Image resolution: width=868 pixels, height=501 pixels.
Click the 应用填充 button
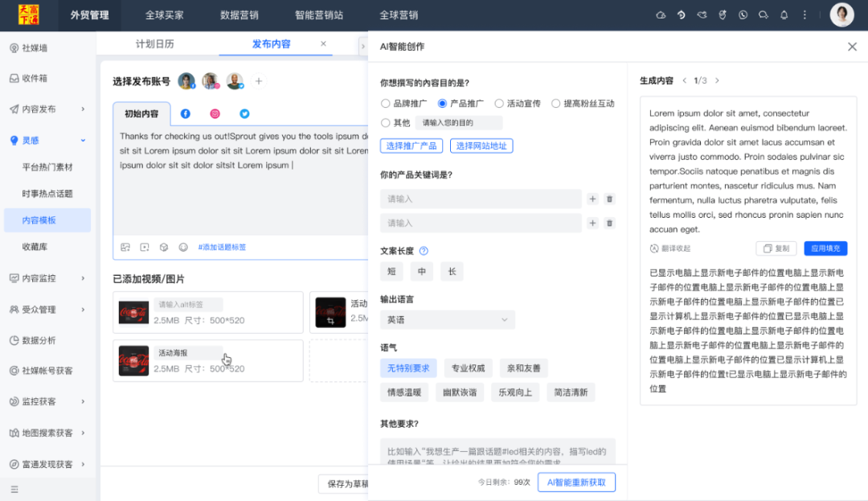(825, 248)
